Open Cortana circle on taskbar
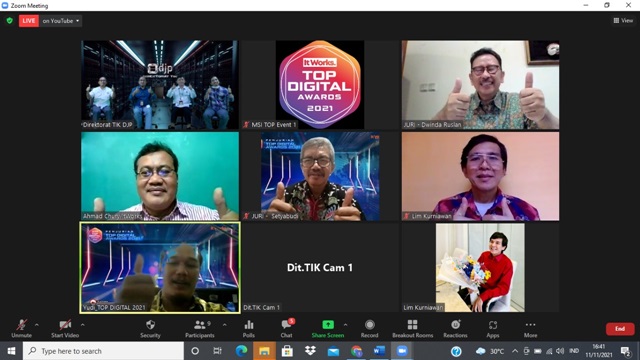640x360 pixels. click(195, 351)
